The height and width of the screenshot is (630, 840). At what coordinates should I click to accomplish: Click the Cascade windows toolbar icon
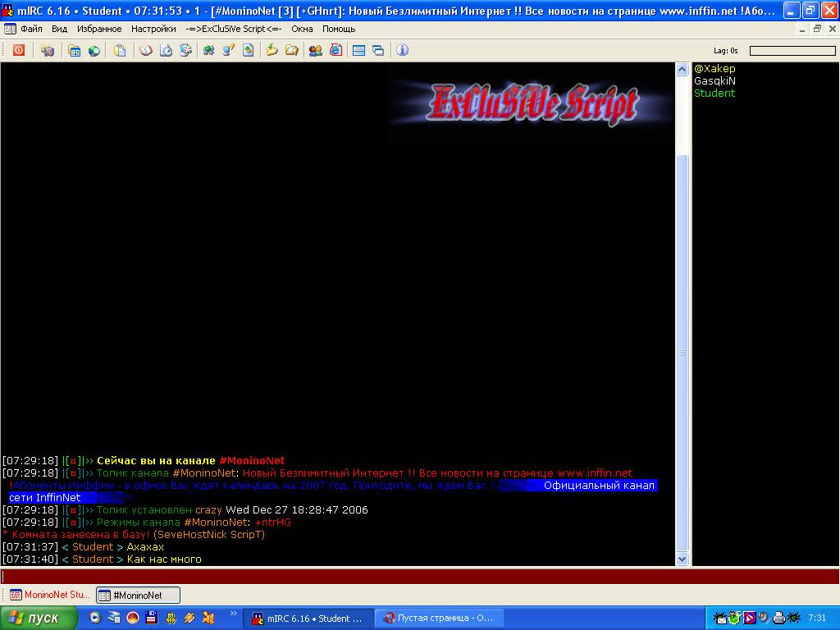[378, 50]
